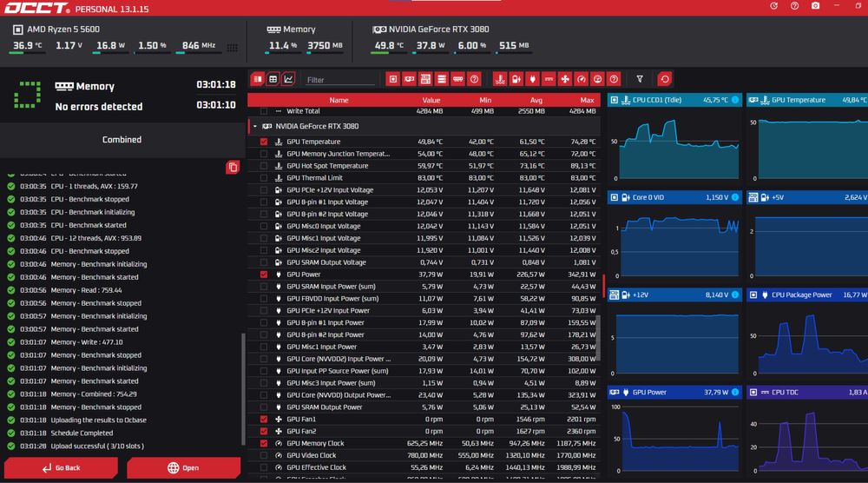Click the sensor table scrollbar

(x=598, y=338)
